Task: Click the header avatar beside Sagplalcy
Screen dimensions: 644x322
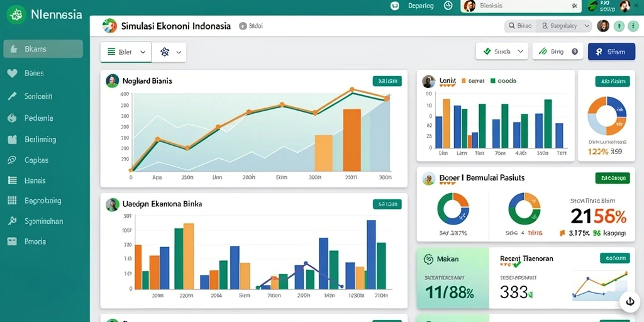Action: [x=603, y=26]
